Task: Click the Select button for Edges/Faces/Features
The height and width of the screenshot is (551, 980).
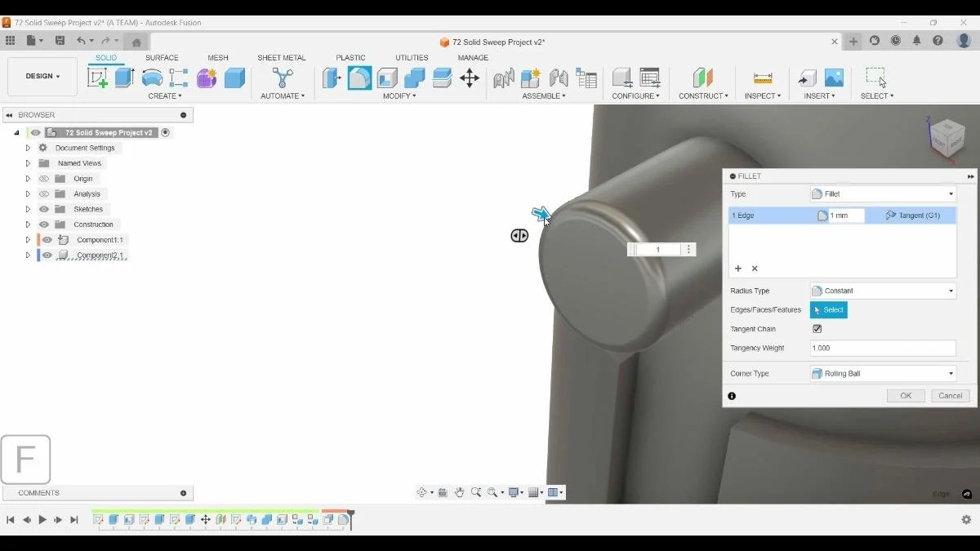Action: click(829, 310)
